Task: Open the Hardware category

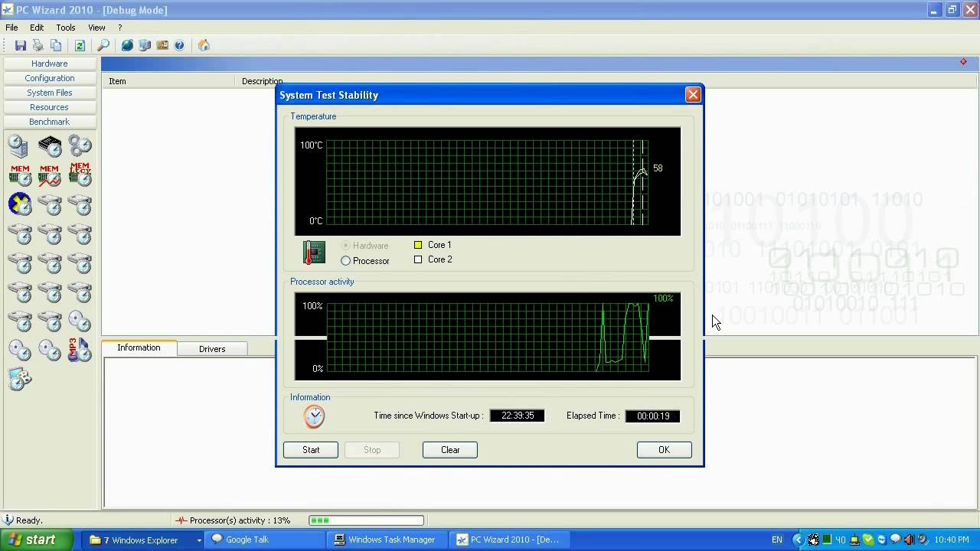Action: (x=50, y=64)
